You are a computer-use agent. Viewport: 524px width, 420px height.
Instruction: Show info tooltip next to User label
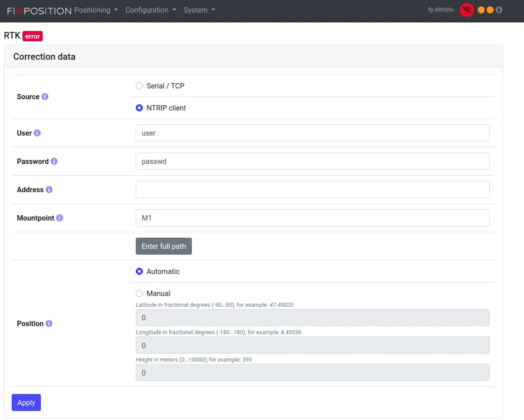tap(37, 133)
